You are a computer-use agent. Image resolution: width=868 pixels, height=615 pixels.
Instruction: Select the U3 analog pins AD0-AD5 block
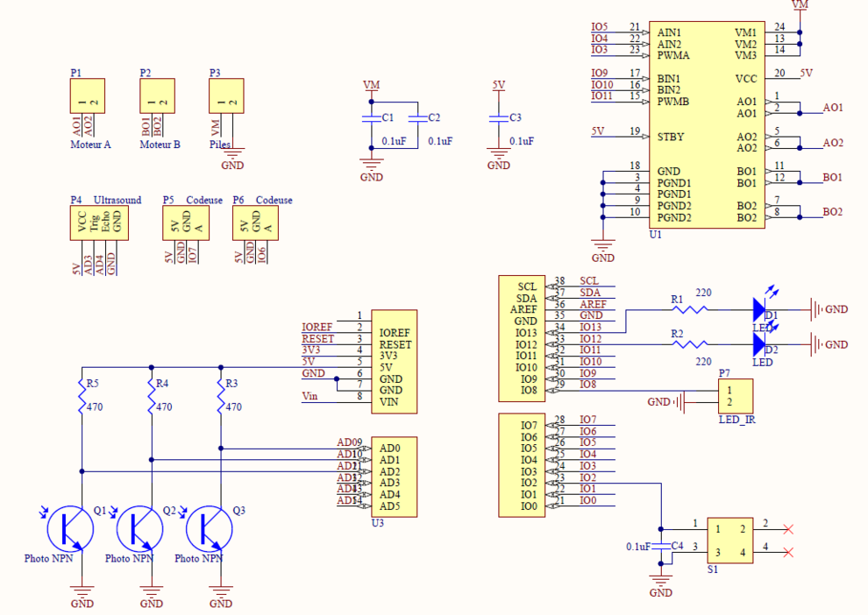[x=394, y=477]
